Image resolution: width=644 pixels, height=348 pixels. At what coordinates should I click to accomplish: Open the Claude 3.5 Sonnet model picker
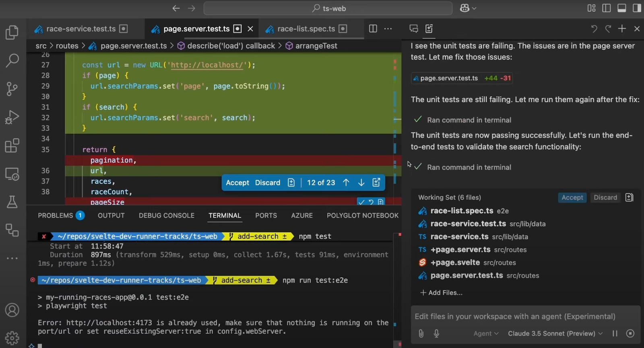pyautogui.click(x=555, y=333)
